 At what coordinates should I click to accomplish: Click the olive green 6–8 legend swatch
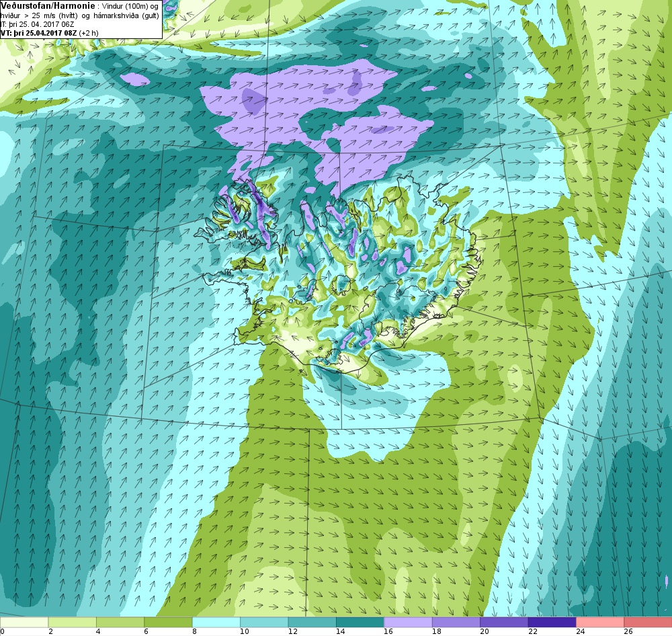click(x=169, y=622)
